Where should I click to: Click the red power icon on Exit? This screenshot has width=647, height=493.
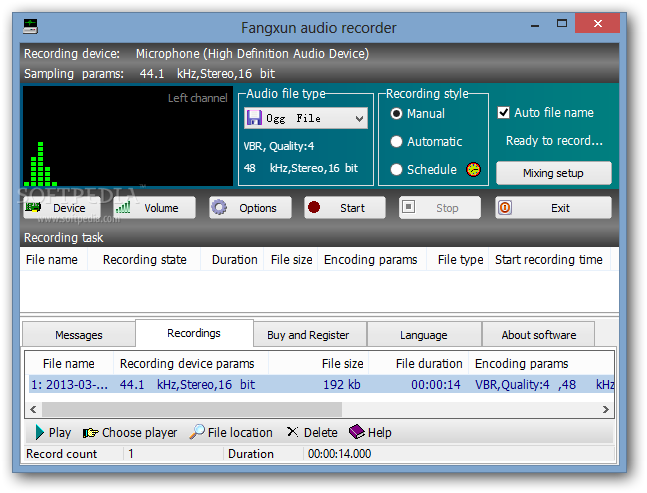[x=505, y=208]
